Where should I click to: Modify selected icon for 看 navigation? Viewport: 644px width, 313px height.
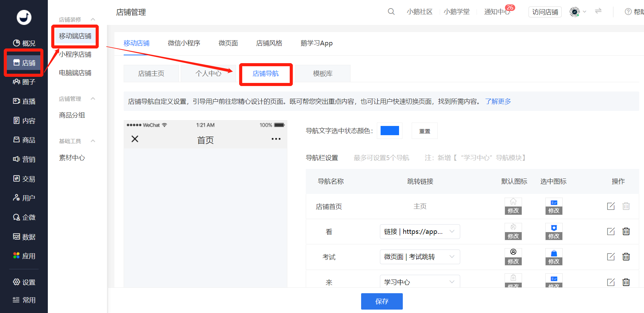point(554,236)
